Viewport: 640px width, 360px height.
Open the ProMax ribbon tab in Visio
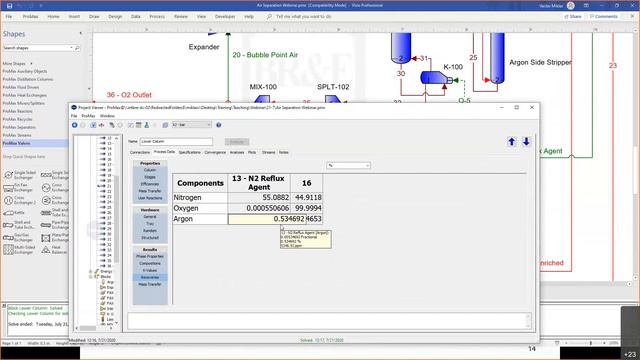click(30, 16)
